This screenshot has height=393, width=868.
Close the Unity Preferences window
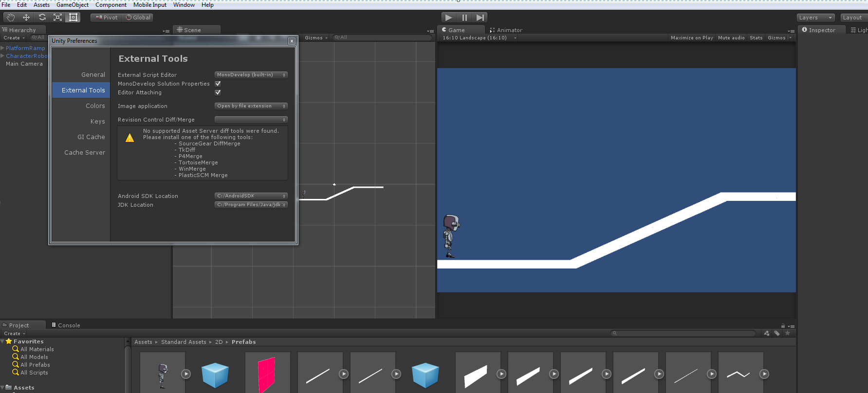point(292,41)
